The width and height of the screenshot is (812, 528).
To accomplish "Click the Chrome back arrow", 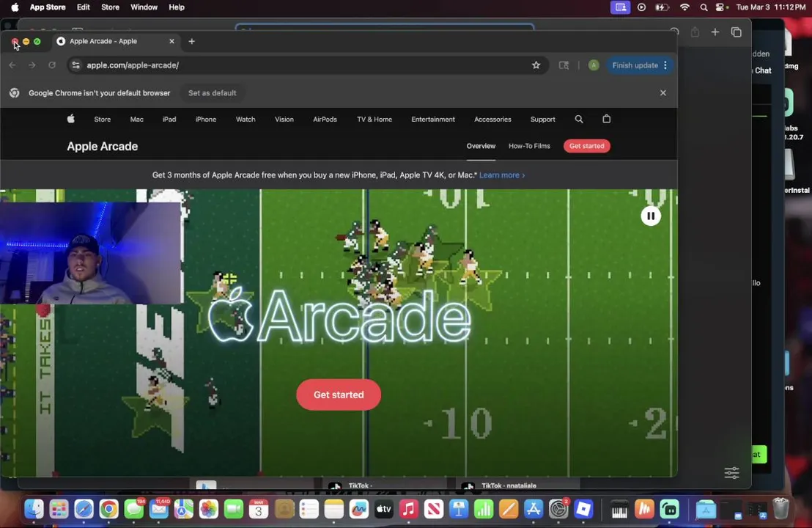I will tap(12, 65).
